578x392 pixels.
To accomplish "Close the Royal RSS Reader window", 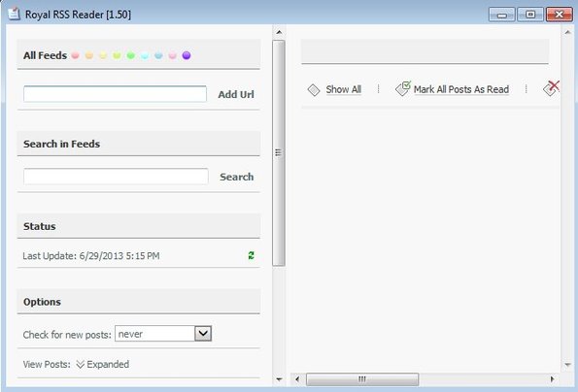I will click(559, 15).
